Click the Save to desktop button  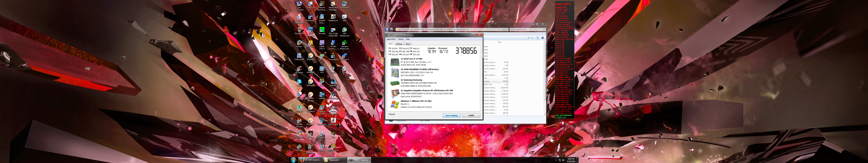(x=451, y=115)
